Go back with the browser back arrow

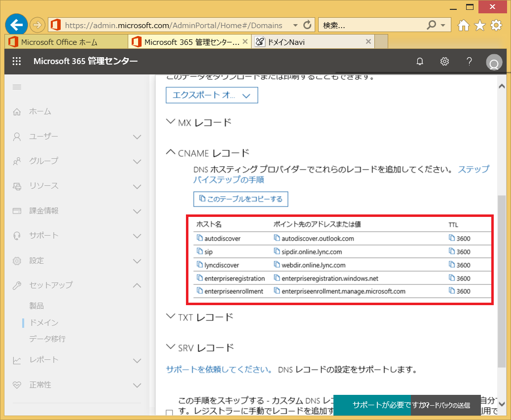(x=16, y=25)
